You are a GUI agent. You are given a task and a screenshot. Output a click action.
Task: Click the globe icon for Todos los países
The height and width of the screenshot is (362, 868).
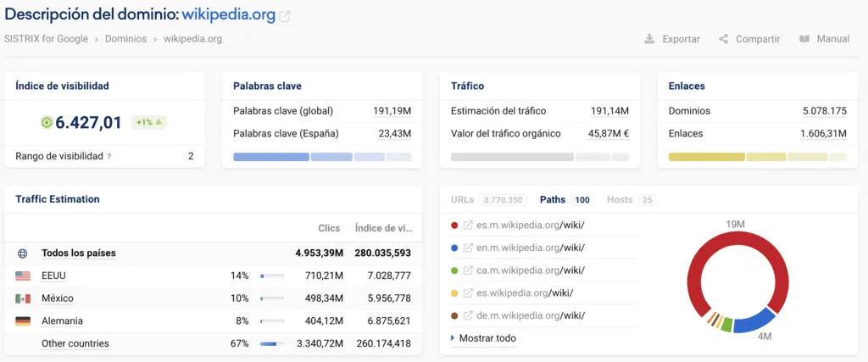click(x=23, y=253)
